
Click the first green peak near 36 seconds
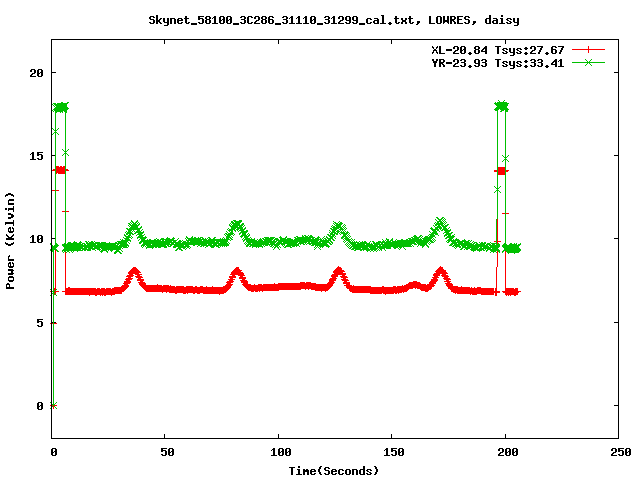134,226
